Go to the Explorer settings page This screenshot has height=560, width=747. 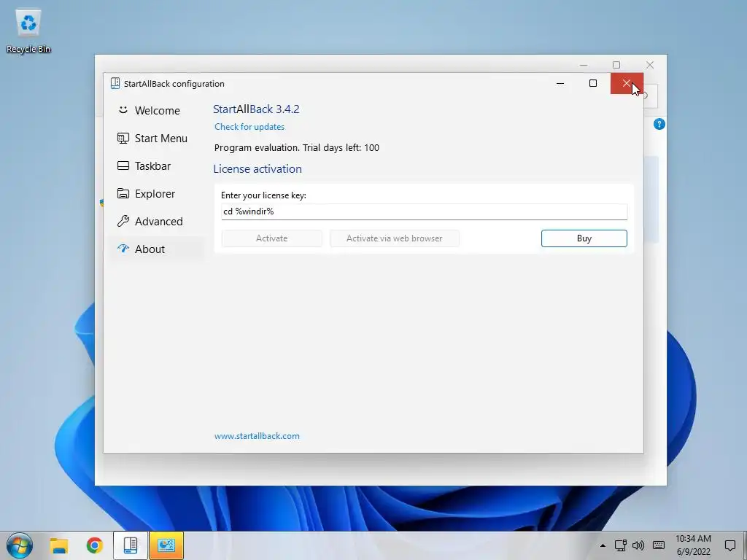[156, 193]
